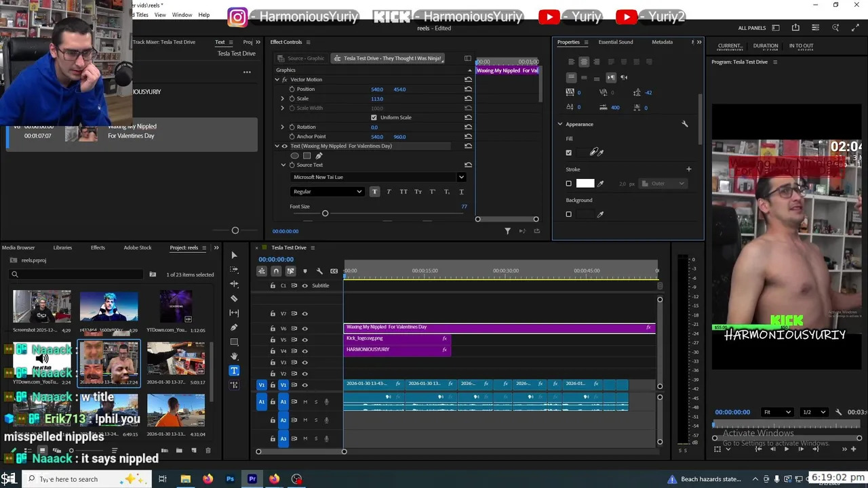Open the Effects tab

coord(98,247)
